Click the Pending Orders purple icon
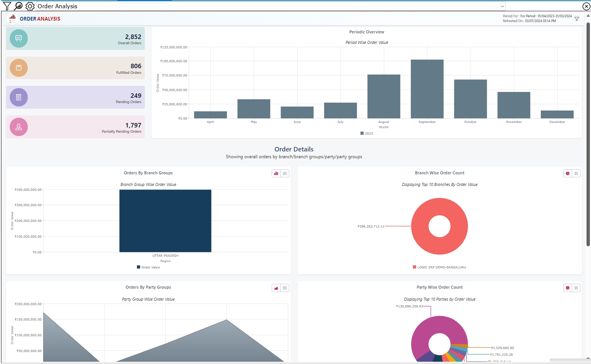Screen dimensions: 591x364 pyautogui.click(x=19, y=97)
